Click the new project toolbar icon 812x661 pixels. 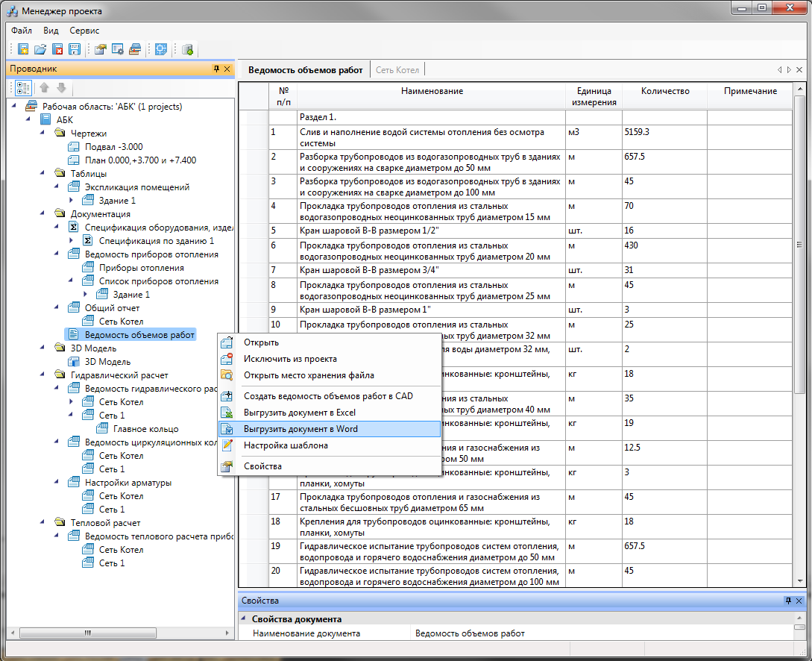23,49
